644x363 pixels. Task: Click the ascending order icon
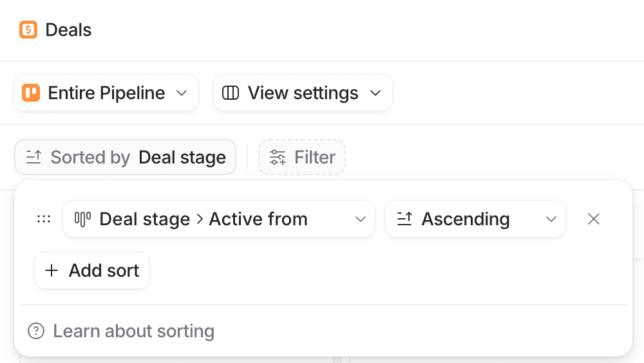click(404, 219)
